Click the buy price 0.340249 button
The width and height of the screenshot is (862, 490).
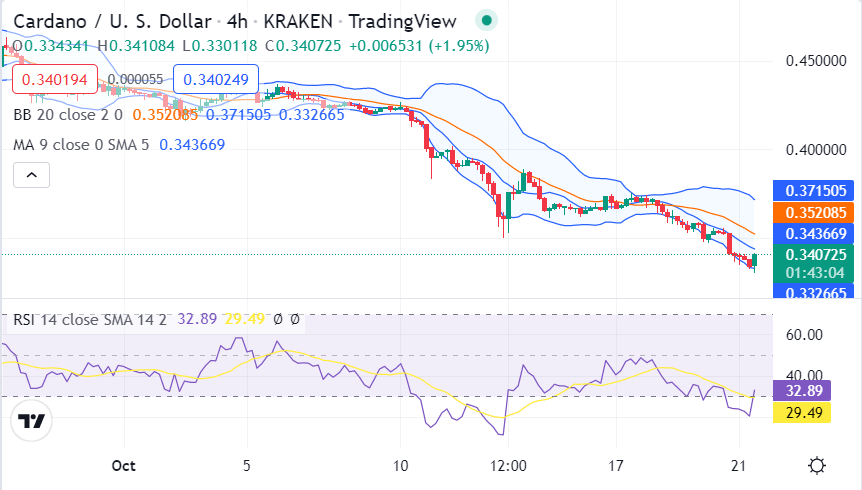coord(216,79)
